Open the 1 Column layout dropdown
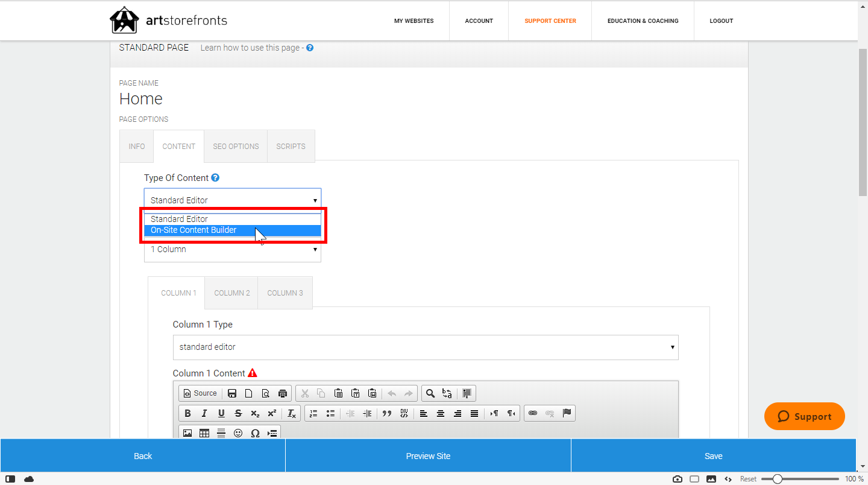 233,250
